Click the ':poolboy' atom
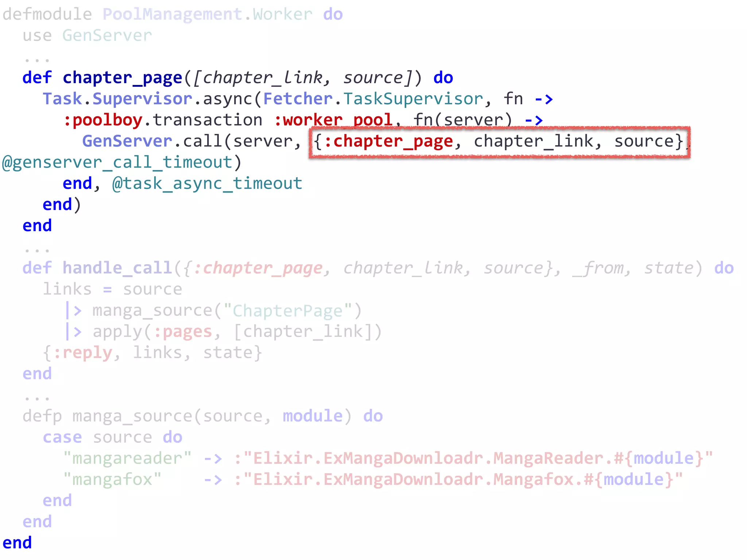Image resolution: width=747 pixels, height=560 pixels. pyautogui.click(x=102, y=121)
